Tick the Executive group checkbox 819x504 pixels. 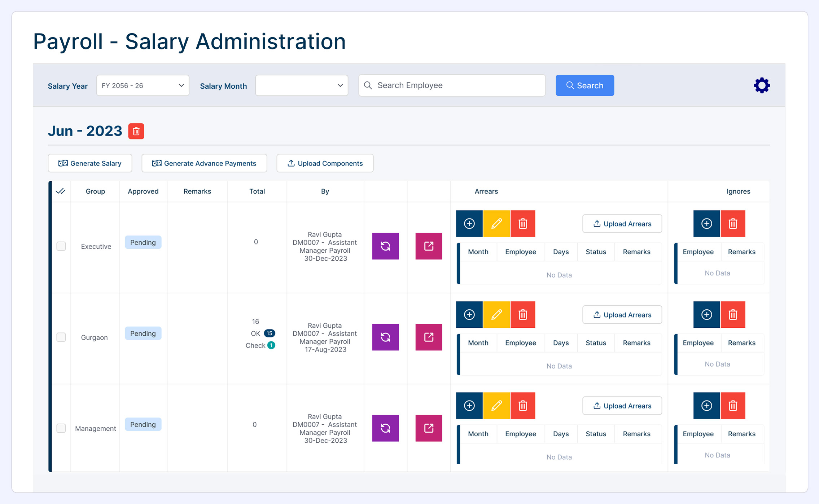pyautogui.click(x=61, y=246)
